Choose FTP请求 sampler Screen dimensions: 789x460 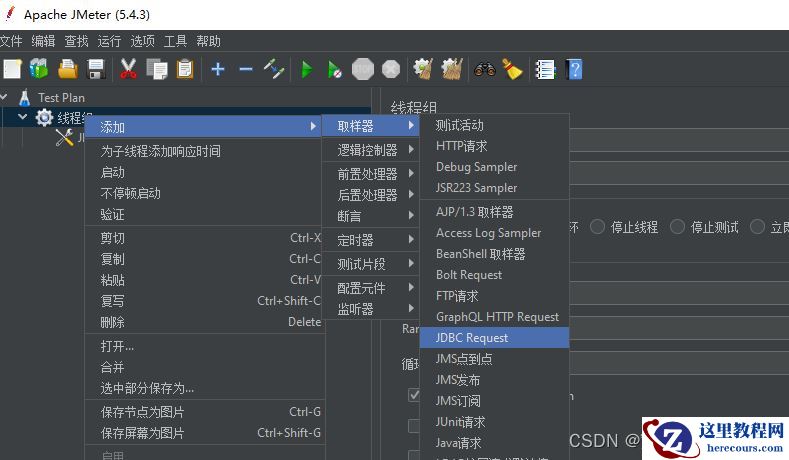click(x=494, y=295)
